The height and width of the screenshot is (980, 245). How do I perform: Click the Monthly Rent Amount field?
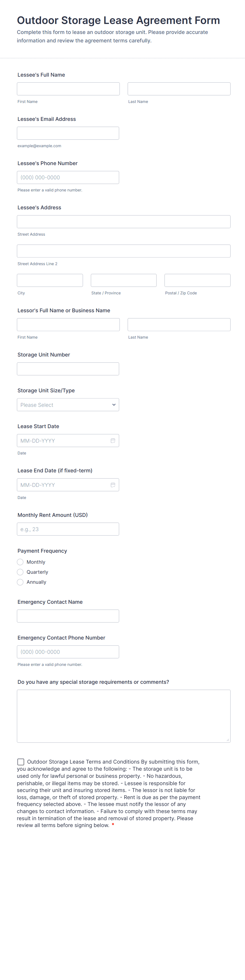click(68, 529)
